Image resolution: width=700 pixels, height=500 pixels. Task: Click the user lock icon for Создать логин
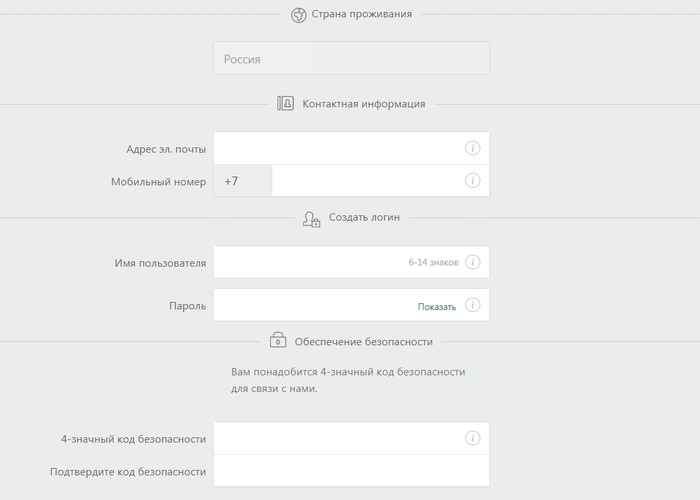(x=311, y=219)
